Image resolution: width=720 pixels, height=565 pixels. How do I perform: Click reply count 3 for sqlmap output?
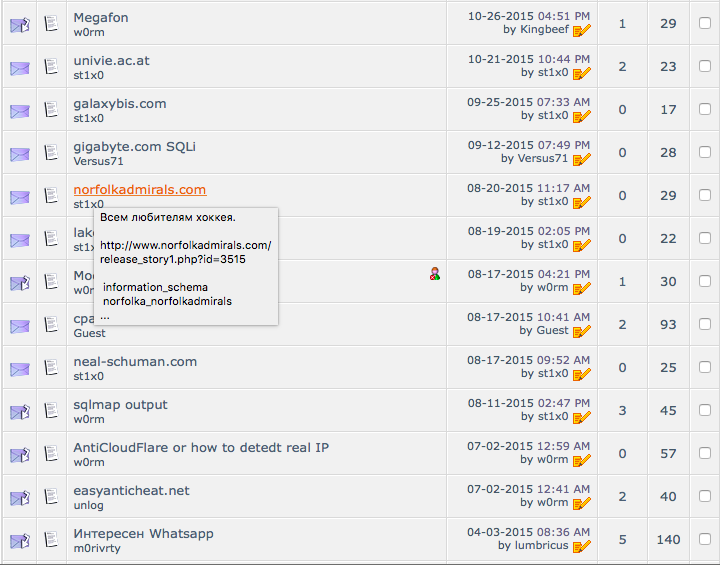[x=622, y=410]
